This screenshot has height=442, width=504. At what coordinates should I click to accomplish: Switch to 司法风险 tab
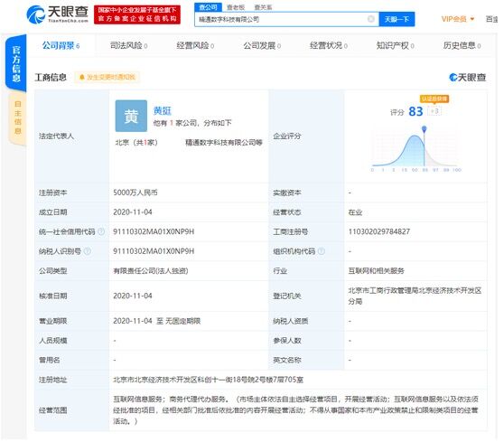pyautogui.click(x=128, y=46)
